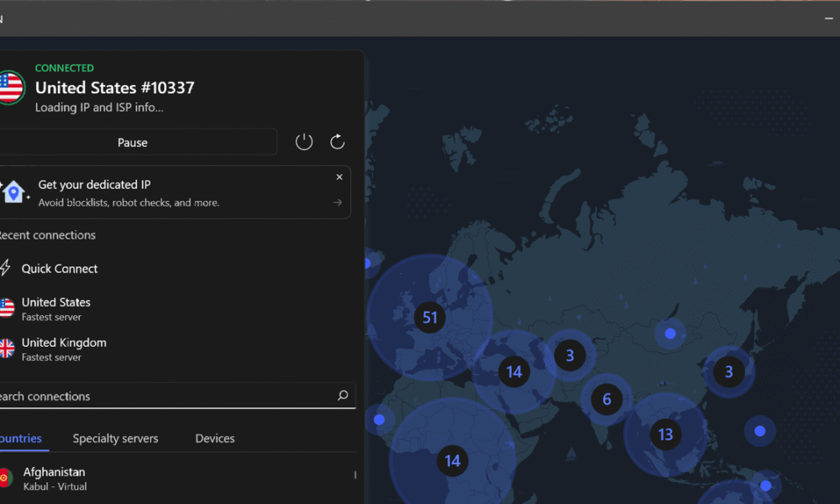Image resolution: width=840 pixels, height=504 pixels.
Task: Click the Quick Connect lightning icon
Action: (x=6, y=269)
